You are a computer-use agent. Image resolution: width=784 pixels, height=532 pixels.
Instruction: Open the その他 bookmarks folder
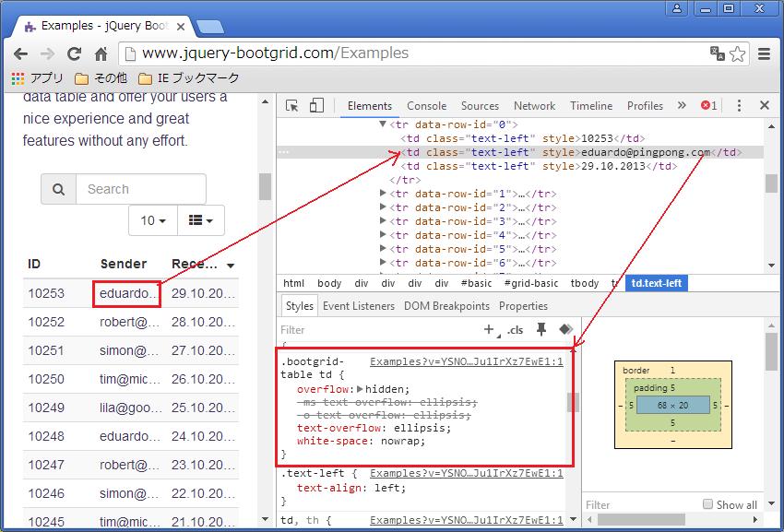(101, 78)
